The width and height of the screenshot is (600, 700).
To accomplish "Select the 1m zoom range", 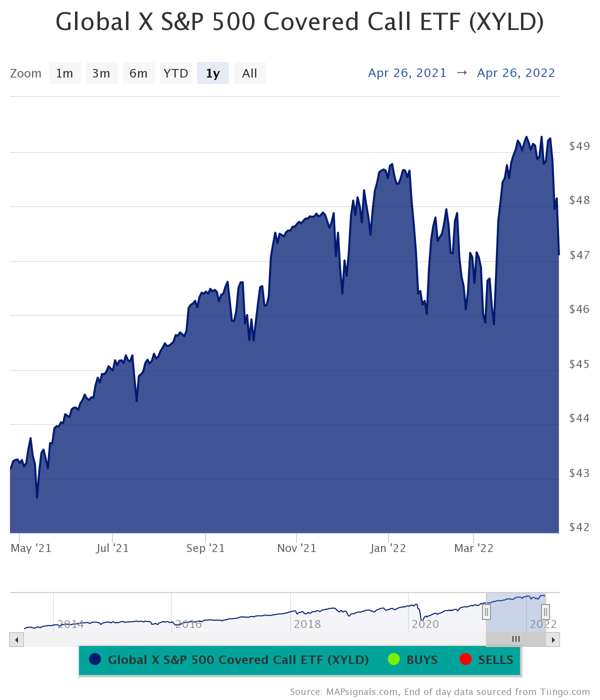I will 64,73.
